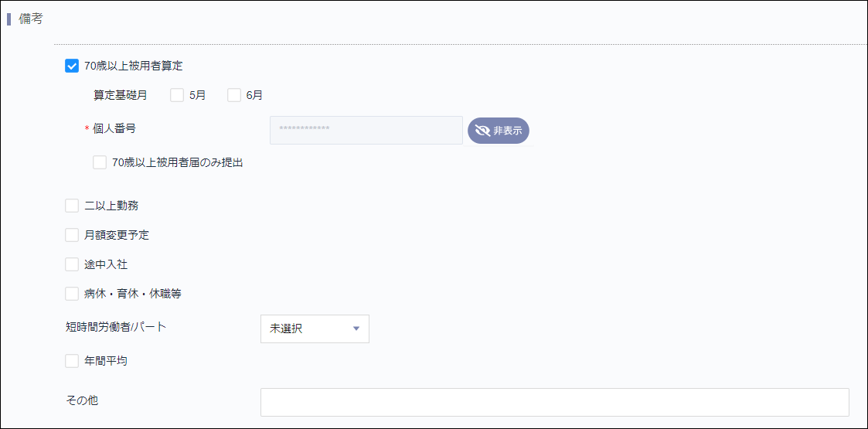Check the 月額変更予定 checkbox
The image size is (868, 429).
[x=72, y=235]
